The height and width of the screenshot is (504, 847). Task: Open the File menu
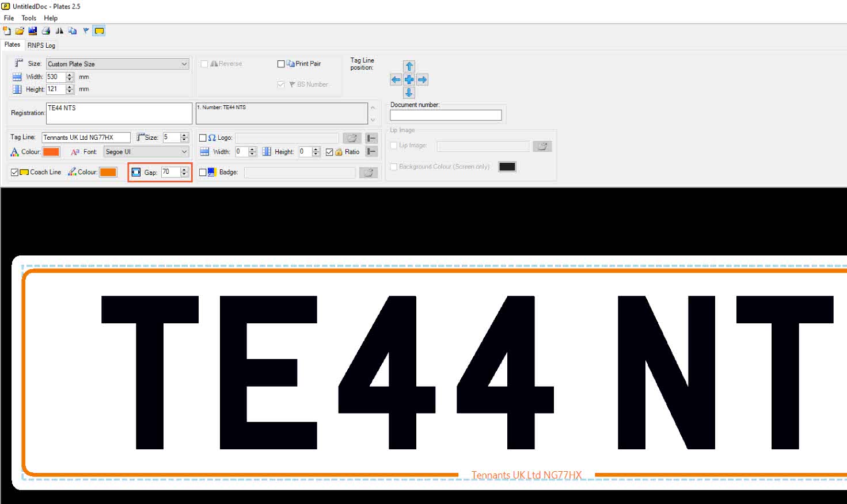9,18
